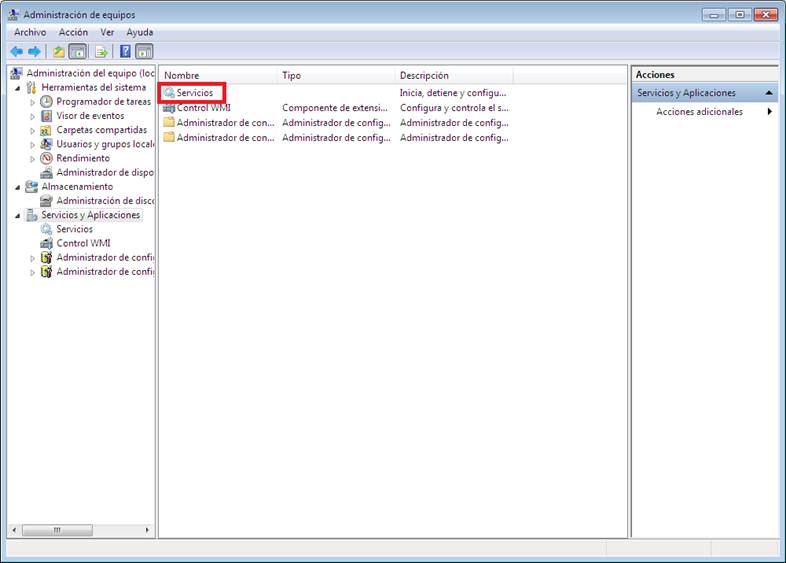This screenshot has height=563, width=786.
Task: Toggle the console tree toolbar button
Action: point(78,51)
